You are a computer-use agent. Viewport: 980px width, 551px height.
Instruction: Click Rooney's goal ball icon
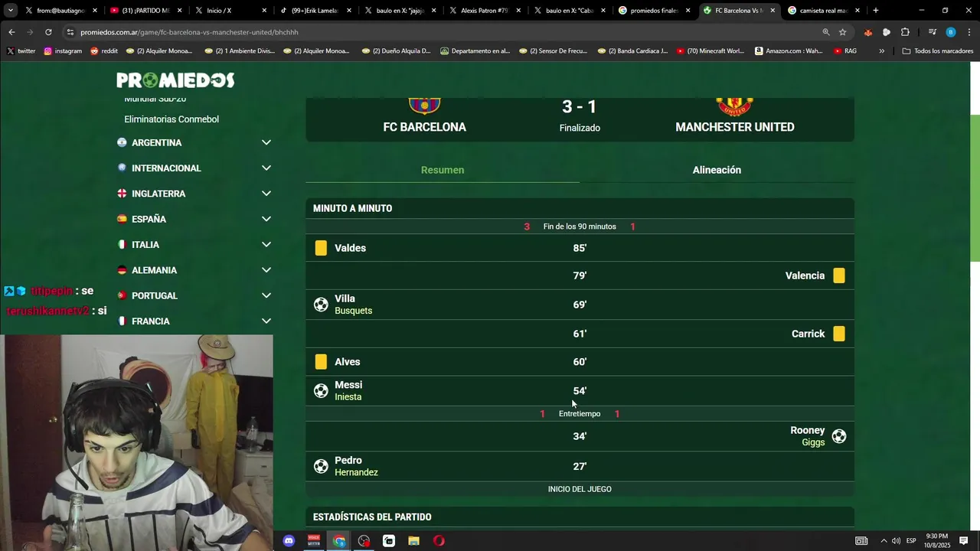[x=839, y=436]
